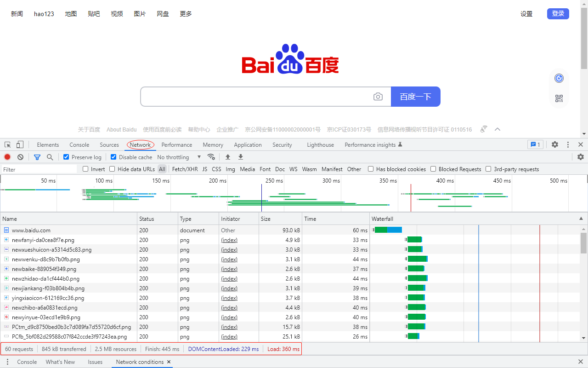
Task: Open the Sources tab
Action: (109, 144)
